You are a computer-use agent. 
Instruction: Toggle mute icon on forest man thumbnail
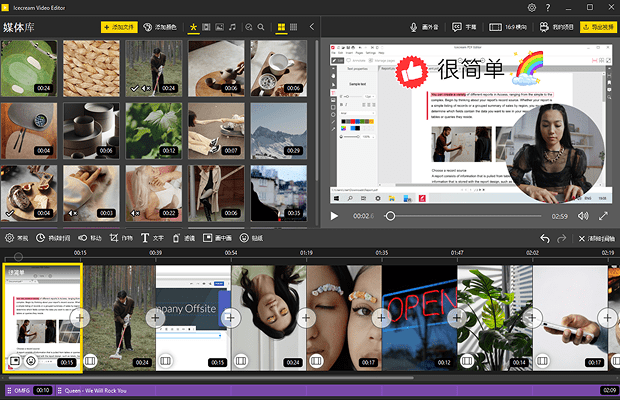[146, 88]
